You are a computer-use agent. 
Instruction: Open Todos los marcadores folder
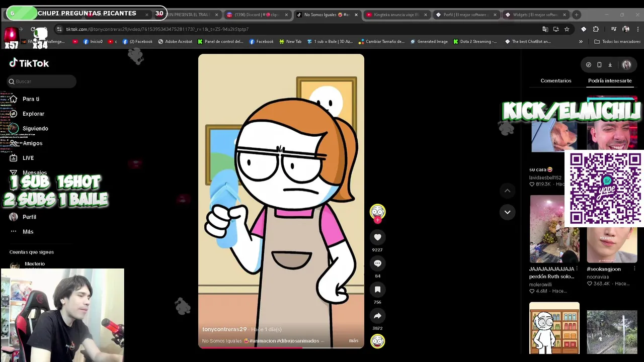pyautogui.click(x=617, y=42)
